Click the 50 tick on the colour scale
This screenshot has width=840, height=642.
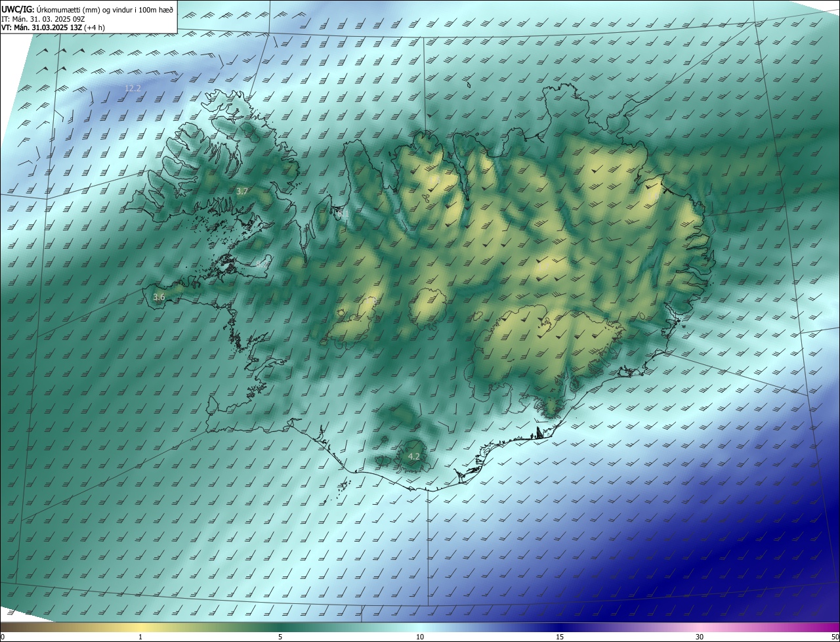tap(835, 637)
